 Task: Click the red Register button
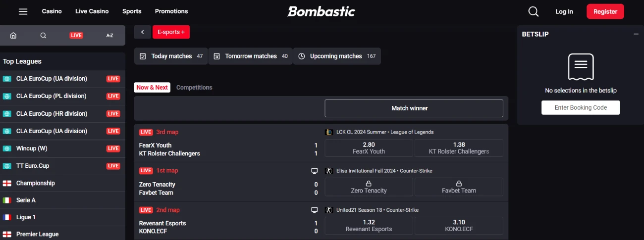coord(605,11)
